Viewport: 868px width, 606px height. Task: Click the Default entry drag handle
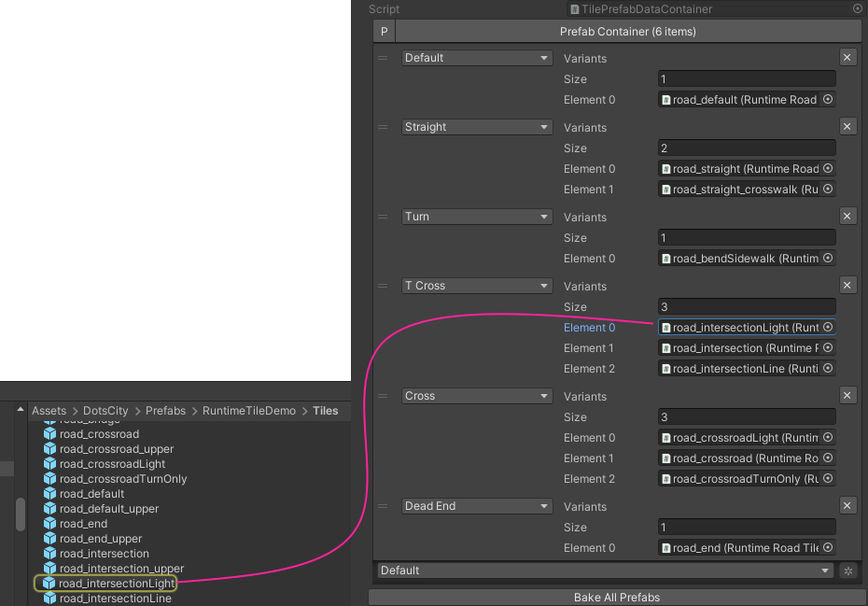383,58
